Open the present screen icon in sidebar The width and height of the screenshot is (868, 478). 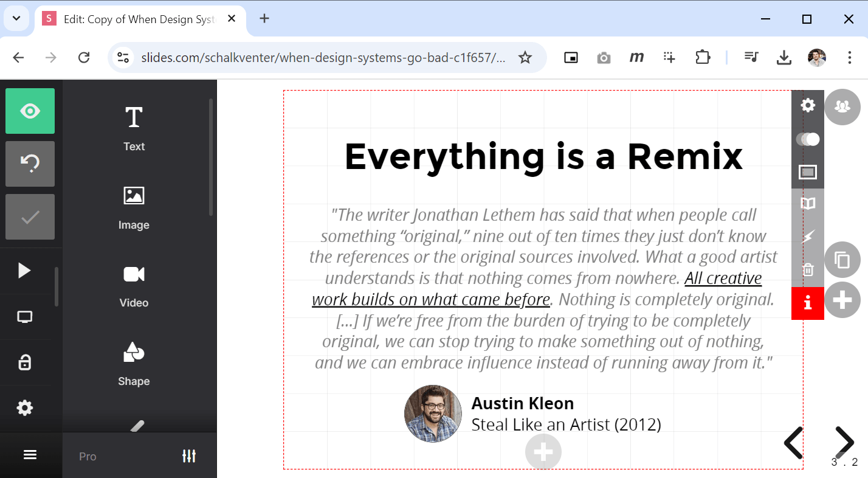click(x=24, y=317)
